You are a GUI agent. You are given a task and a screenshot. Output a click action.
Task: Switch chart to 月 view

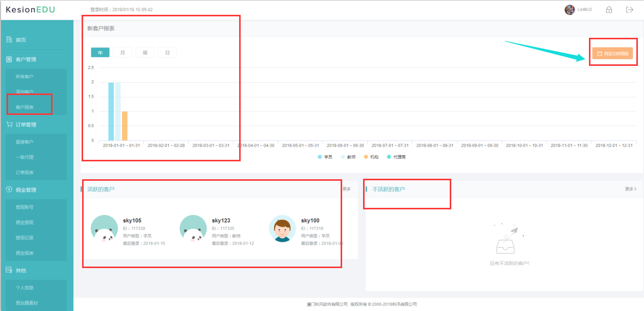click(x=122, y=53)
